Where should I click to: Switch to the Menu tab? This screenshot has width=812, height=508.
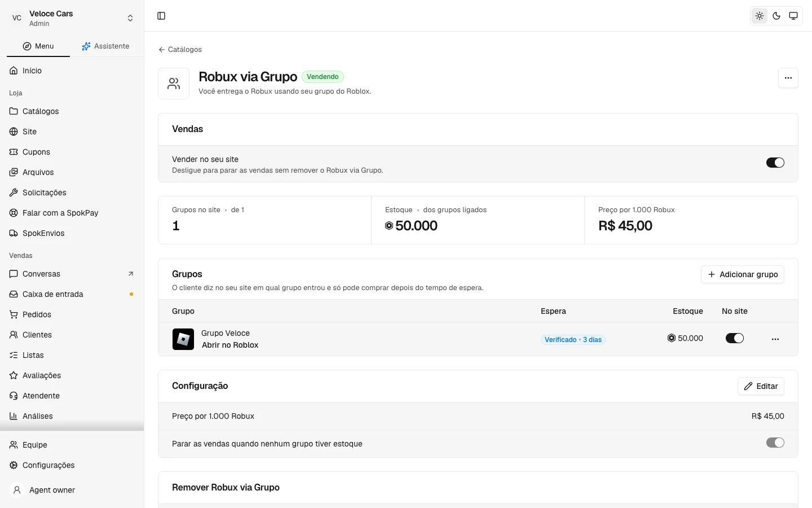point(38,46)
